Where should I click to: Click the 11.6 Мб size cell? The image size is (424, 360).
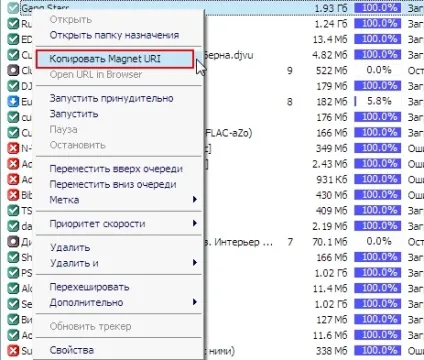coord(330,335)
